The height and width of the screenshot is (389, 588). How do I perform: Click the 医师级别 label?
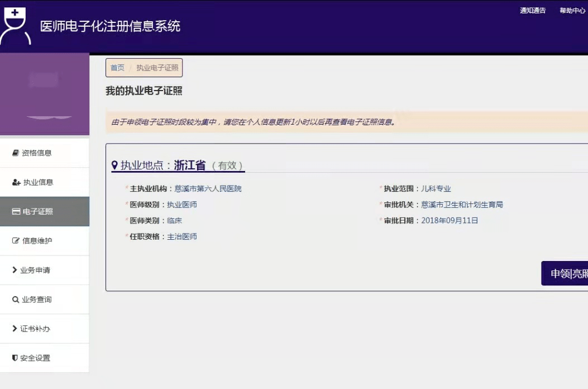point(145,205)
